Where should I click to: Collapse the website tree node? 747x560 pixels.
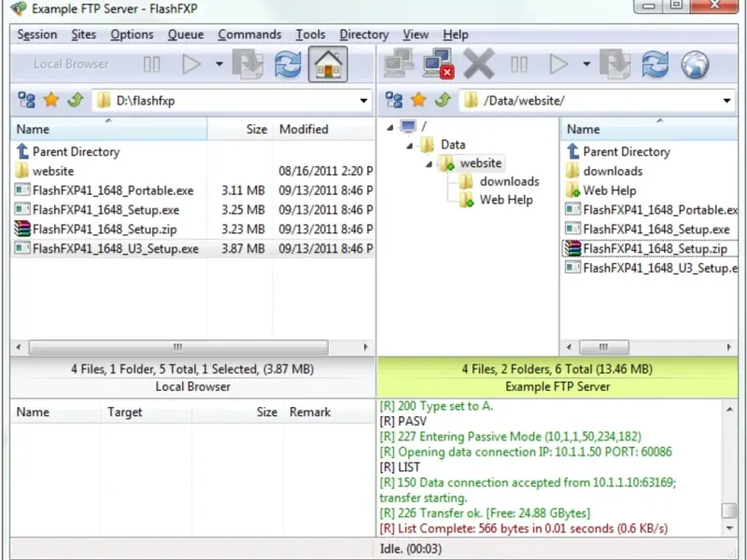tap(430, 164)
